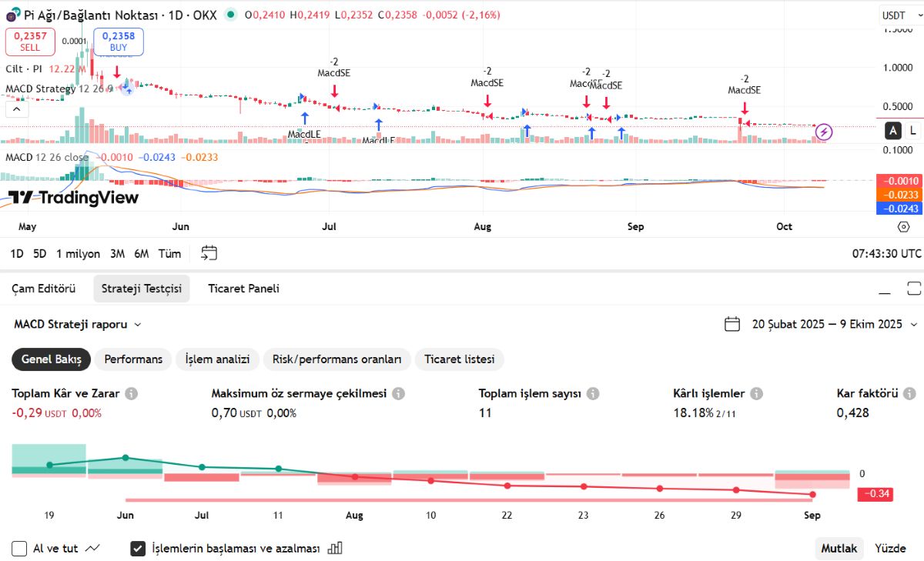
Task: Collapse the indicator legend chevron
Action: point(17,109)
